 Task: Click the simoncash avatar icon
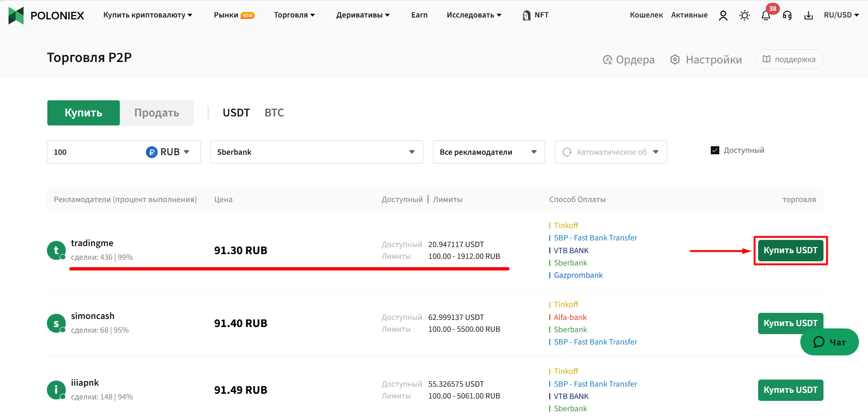click(x=56, y=323)
